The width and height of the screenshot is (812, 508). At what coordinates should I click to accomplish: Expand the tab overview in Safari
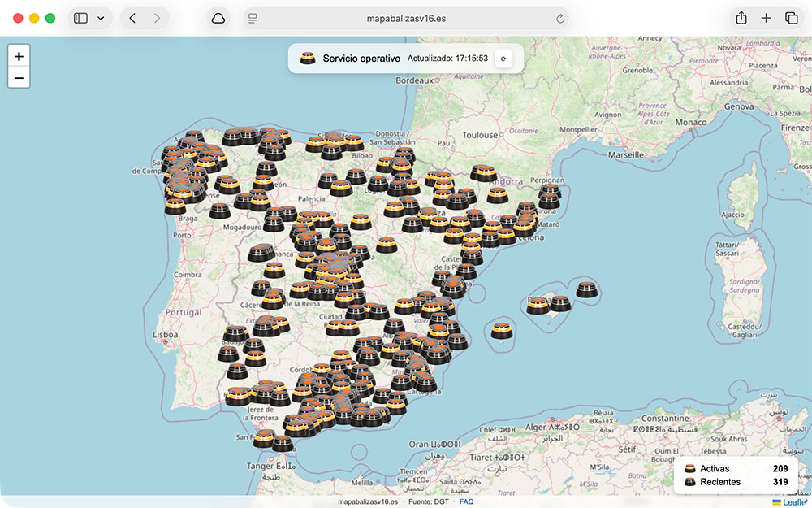tap(792, 17)
